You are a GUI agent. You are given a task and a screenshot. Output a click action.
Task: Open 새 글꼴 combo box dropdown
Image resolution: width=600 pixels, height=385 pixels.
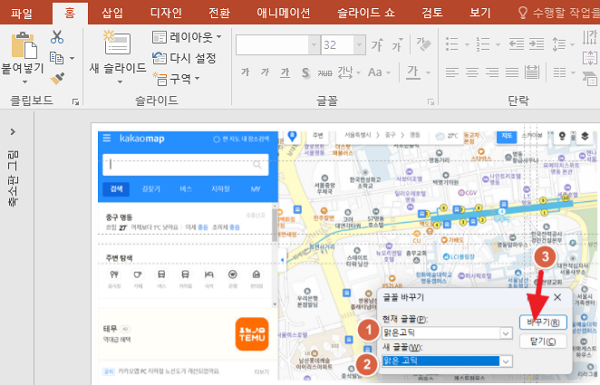tap(506, 361)
